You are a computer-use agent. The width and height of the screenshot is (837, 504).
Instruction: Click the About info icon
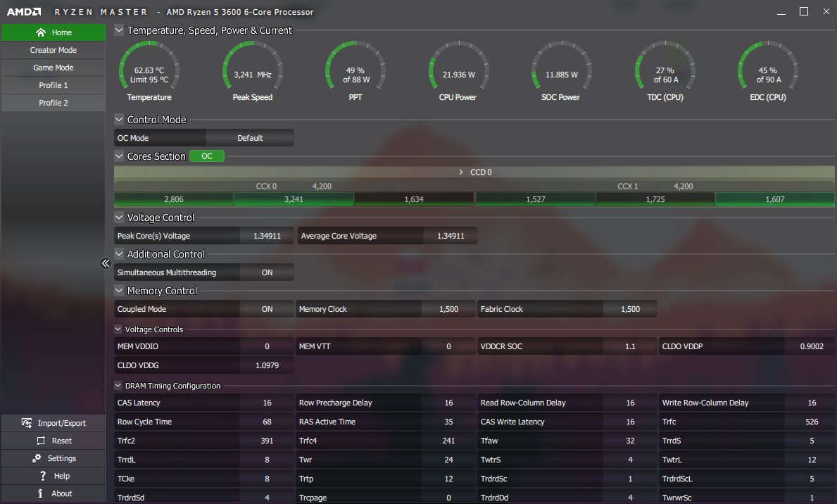click(x=40, y=493)
